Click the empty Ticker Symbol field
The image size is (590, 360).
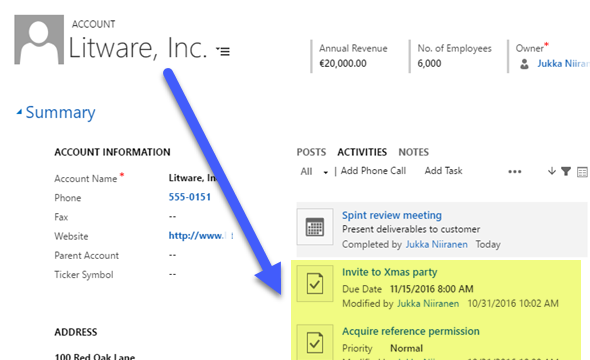pyautogui.click(x=172, y=275)
